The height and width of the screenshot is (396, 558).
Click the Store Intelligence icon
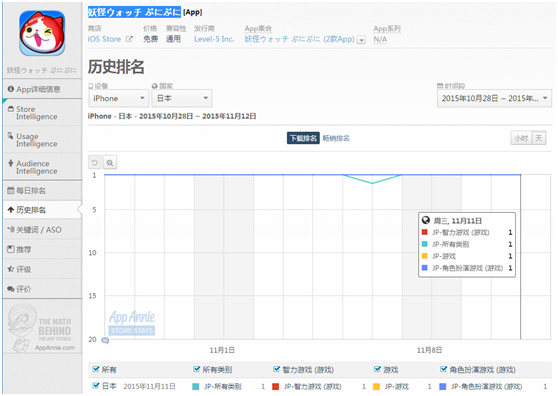point(11,109)
